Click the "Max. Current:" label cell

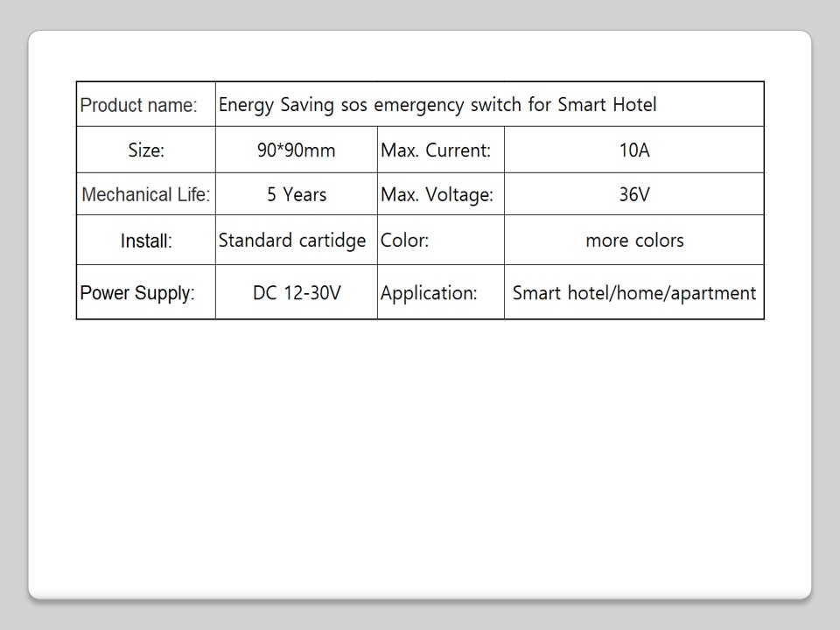[436, 150]
